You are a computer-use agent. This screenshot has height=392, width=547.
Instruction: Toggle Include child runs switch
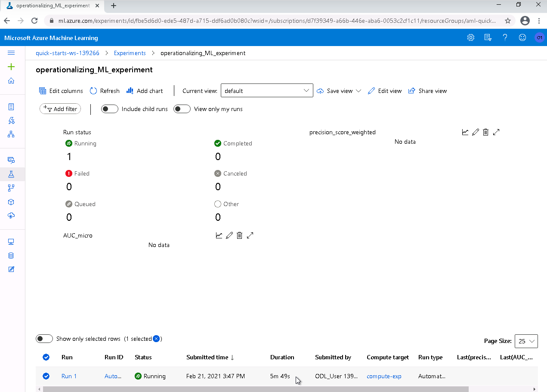110,109
